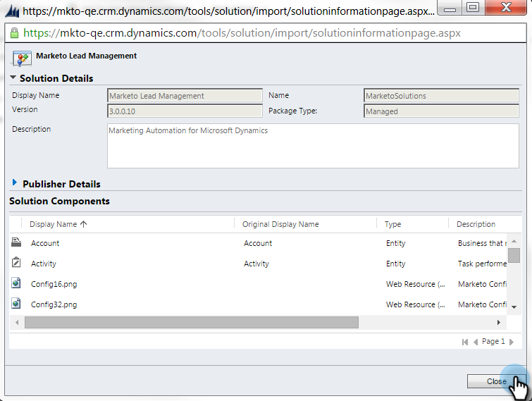Go to next page of components
The height and width of the screenshot is (401, 532).
(512, 342)
